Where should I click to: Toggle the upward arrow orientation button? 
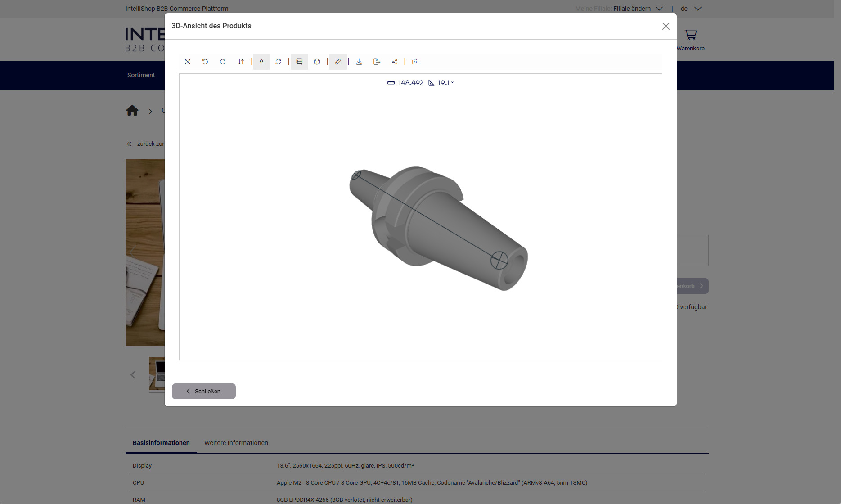[261, 62]
